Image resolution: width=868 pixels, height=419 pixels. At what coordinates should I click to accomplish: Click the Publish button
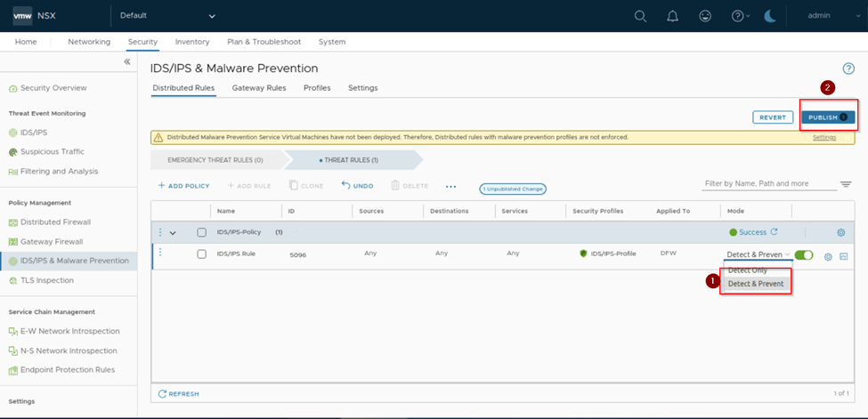click(828, 117)
